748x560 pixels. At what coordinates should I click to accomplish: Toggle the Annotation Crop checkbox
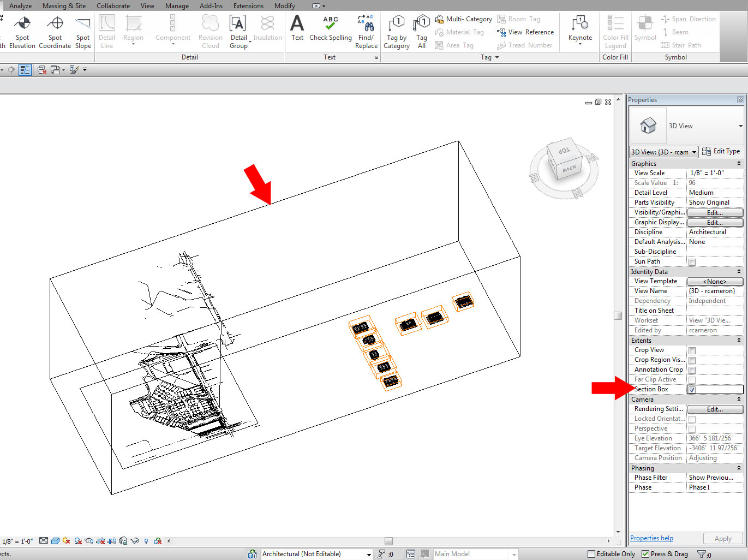point(692,370)
